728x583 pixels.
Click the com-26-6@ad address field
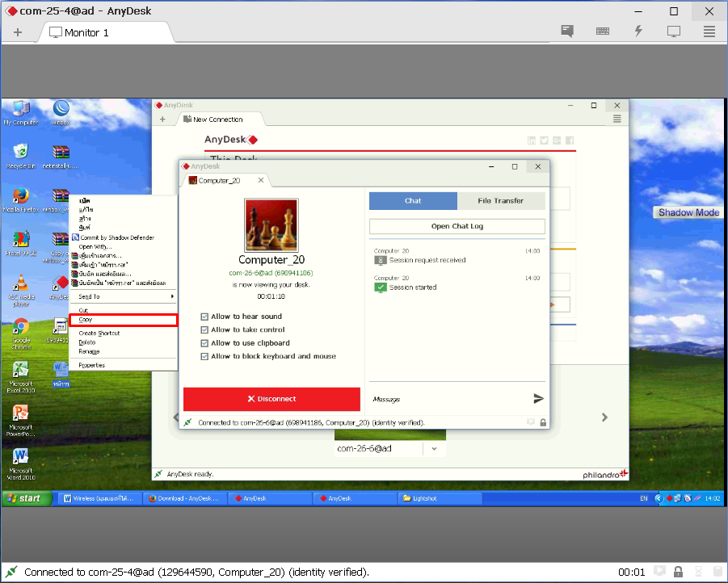tap(378, 449)
